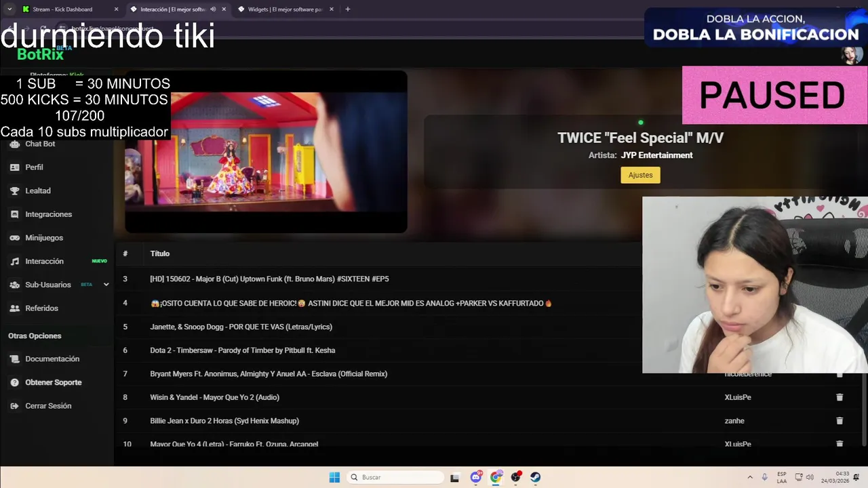Open the Windows Start menu
This screenshot has height=488, width=868.
click(x=334, y=477)
